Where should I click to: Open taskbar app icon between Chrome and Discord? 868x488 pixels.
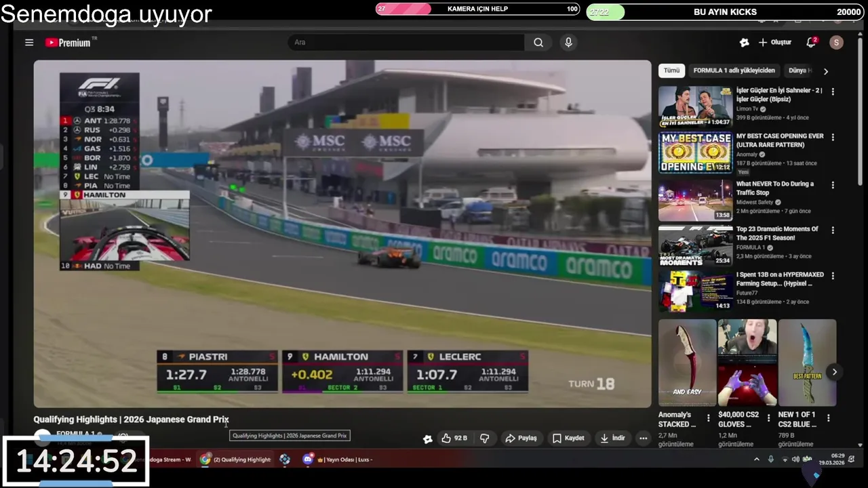click(285, 460)
